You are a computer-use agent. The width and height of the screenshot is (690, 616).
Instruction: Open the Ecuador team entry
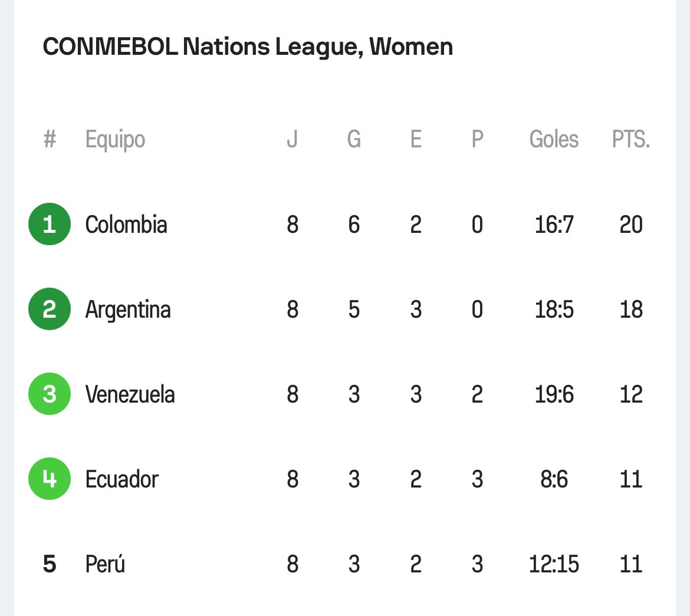(121, 479)
